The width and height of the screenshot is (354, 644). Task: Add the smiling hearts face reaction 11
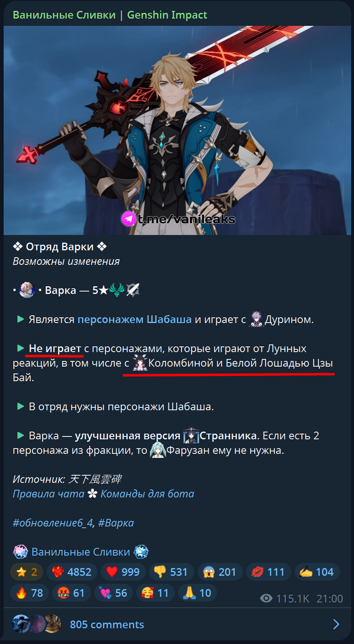point(155,593)
